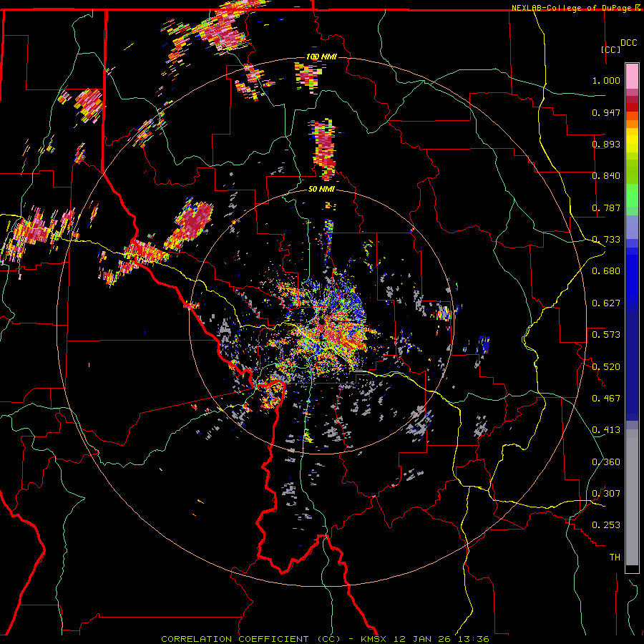This screenshot has width=644, height=644.
Task: Click the 0.733 legend value
Action: [x=606, y=240]
